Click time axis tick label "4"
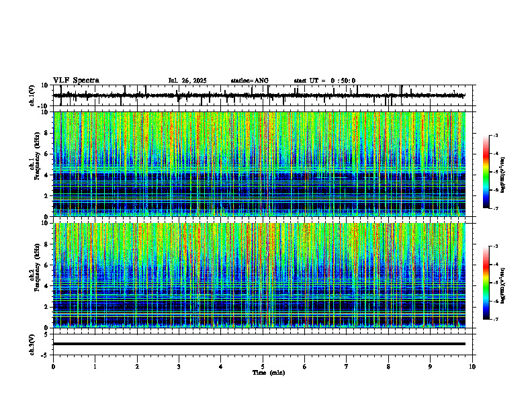532x411 pixels. tap(220, 367)
